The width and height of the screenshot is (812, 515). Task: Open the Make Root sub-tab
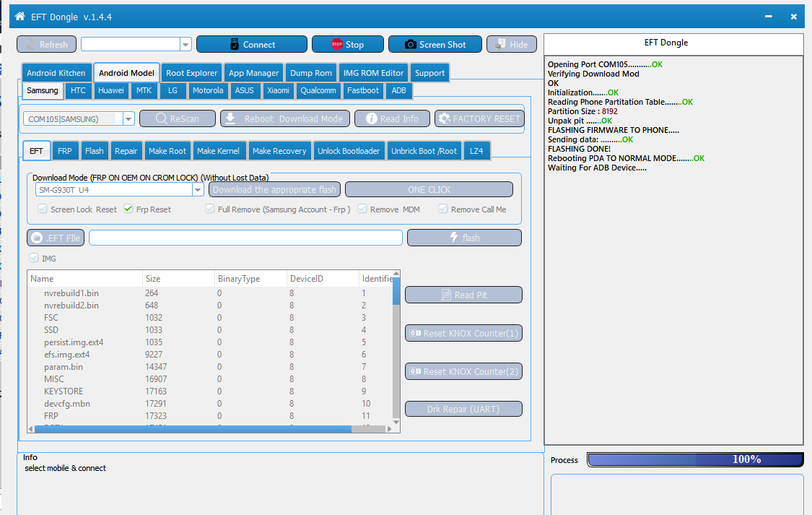pos(167,151)
